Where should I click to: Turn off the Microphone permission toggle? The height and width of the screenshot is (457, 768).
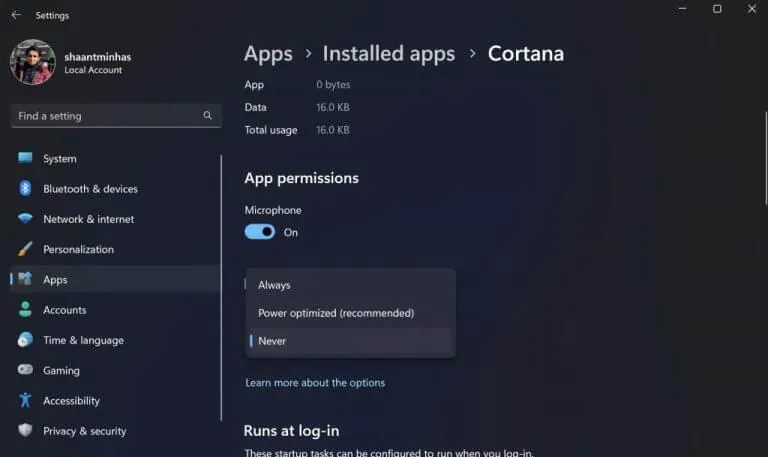260,232
